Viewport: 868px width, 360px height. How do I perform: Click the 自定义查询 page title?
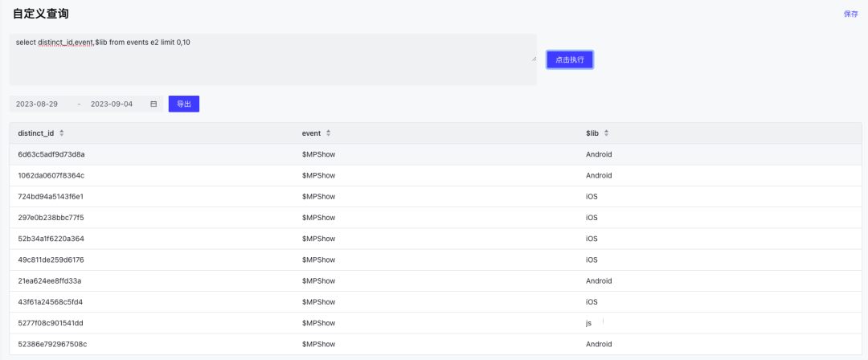(40, 14)
